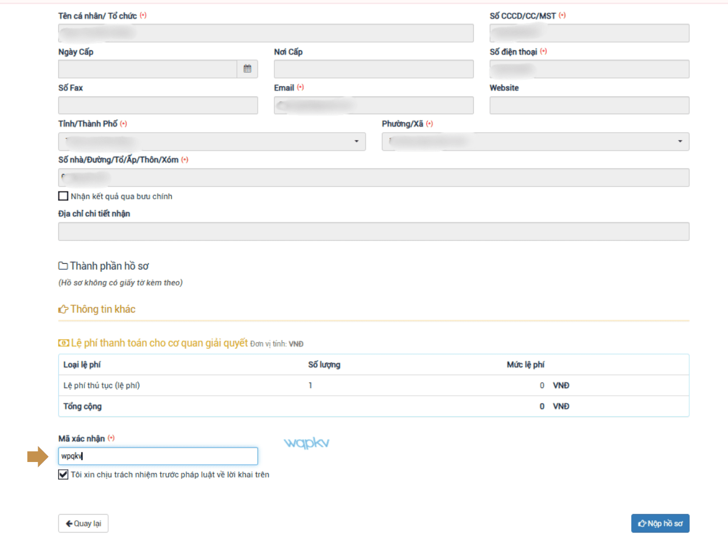The width and height of the screenshot is (728, 560).
Task: Click into the Mã xác nhận input field
Action: pyautogui.click(x=158, y=456)
